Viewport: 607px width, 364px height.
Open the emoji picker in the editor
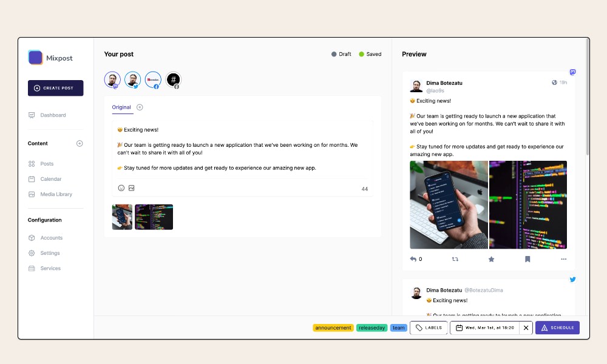point(121,189)
